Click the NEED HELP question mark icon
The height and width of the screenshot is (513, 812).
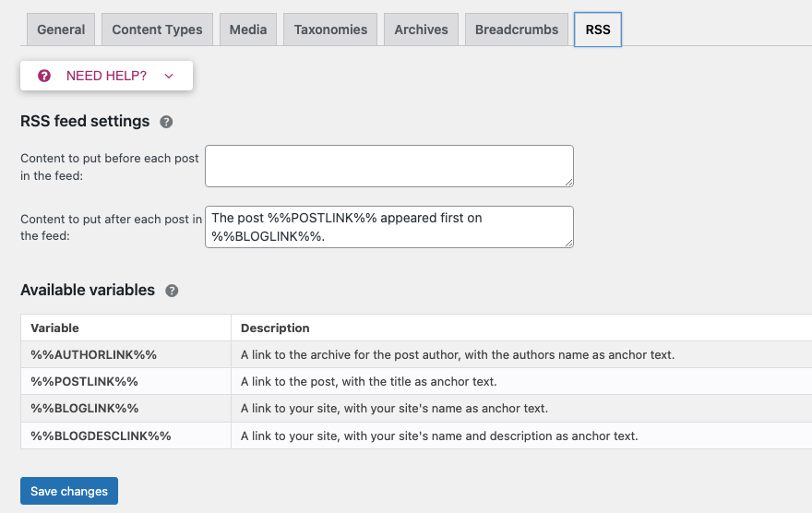tap(44, 76)
